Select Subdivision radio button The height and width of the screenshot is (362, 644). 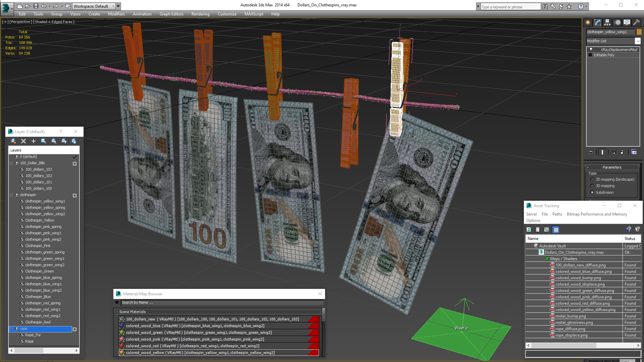[x=592, y=192]
